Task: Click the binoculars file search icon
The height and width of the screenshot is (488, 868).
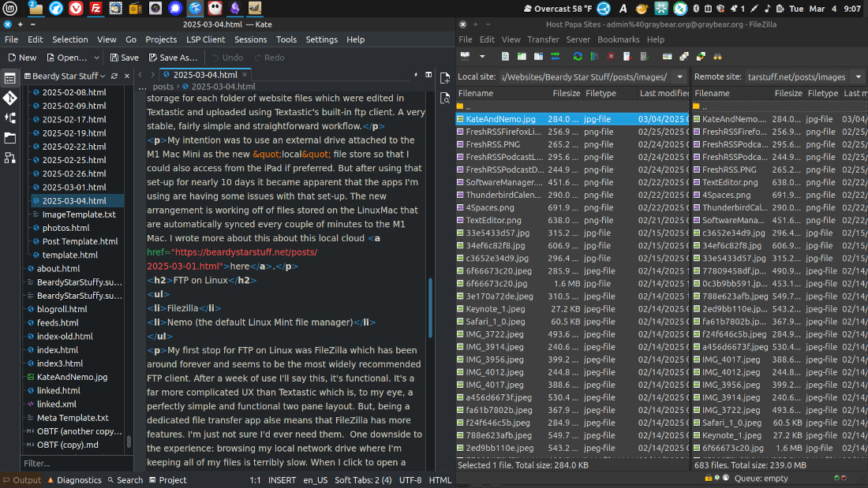Action: click(717, 57)
